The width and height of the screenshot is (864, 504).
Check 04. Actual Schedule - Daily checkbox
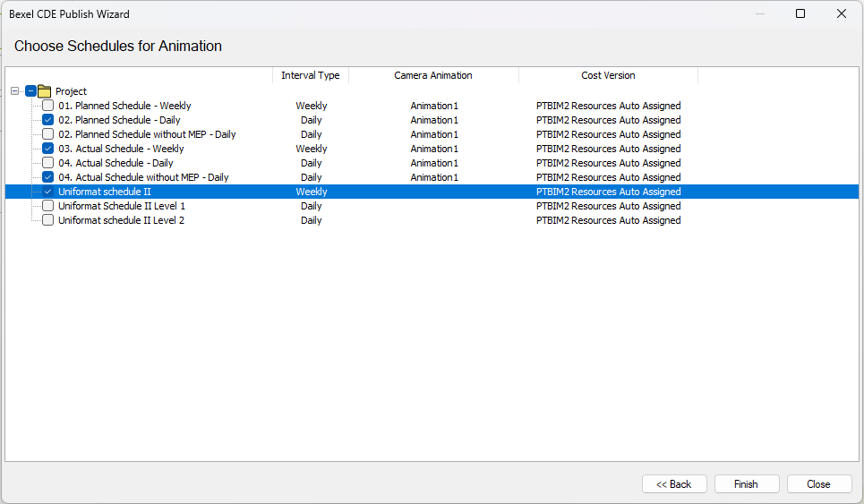48,163
